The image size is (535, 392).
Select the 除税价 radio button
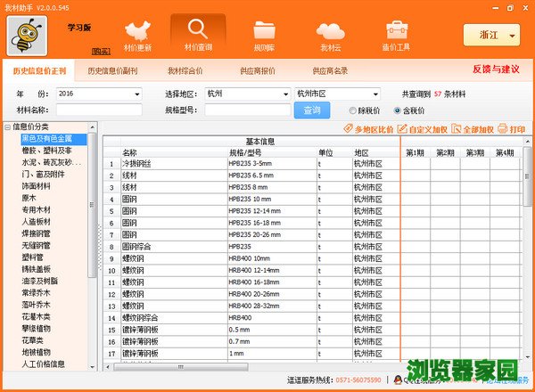click(x=353, y=110)
